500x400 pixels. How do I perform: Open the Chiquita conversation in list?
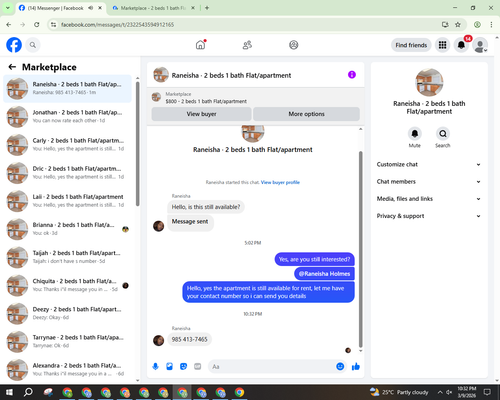pos(68,285)
